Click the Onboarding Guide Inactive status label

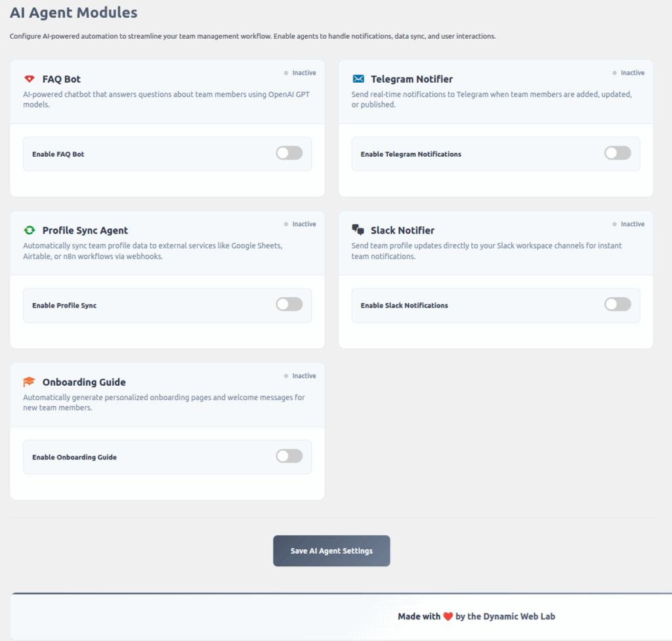[304, 376]
